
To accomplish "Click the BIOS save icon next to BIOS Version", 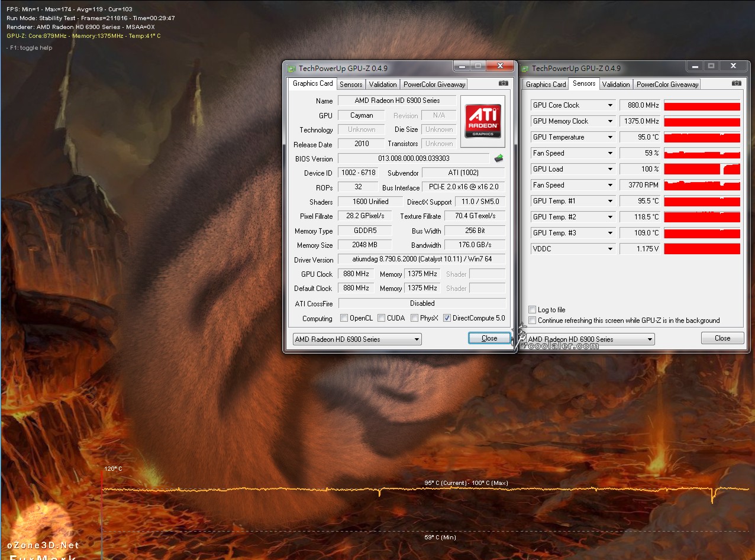I will [x=499, y=158].
